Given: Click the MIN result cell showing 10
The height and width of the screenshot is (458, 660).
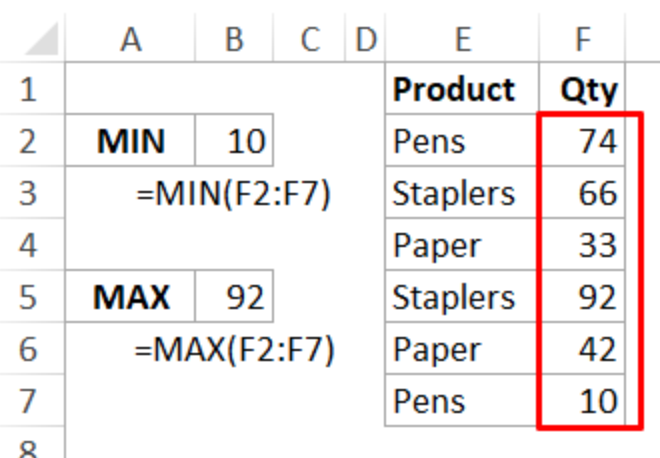Looking at the screenshot, I should coord(235,142).
